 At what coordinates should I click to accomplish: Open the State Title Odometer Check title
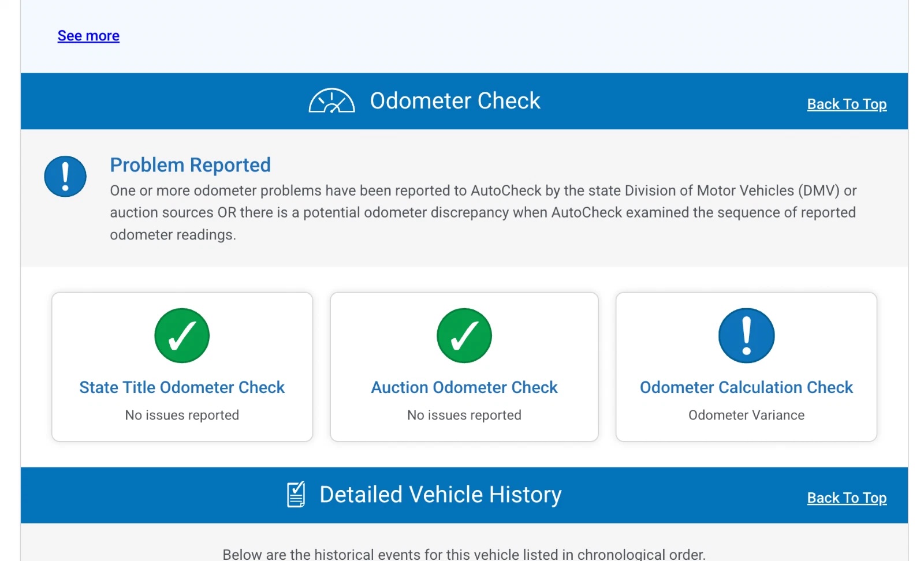point(182,387)
